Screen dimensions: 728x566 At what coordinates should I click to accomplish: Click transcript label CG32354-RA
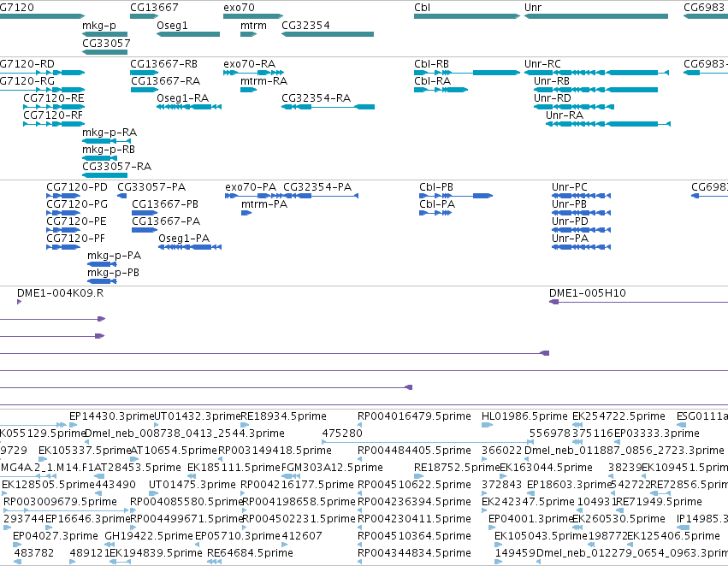[x=317, y=97]
